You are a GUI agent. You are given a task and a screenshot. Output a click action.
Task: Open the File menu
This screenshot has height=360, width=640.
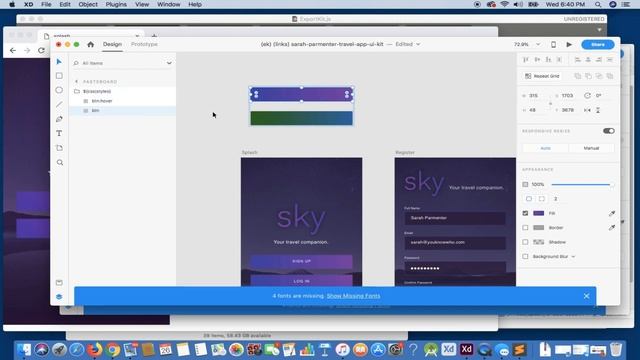46,4
